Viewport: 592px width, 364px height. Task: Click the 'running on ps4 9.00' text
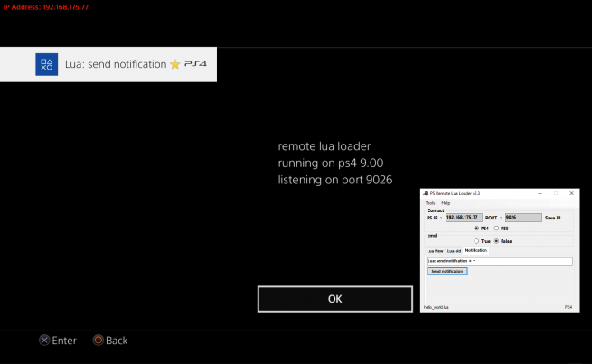point(331,163)
